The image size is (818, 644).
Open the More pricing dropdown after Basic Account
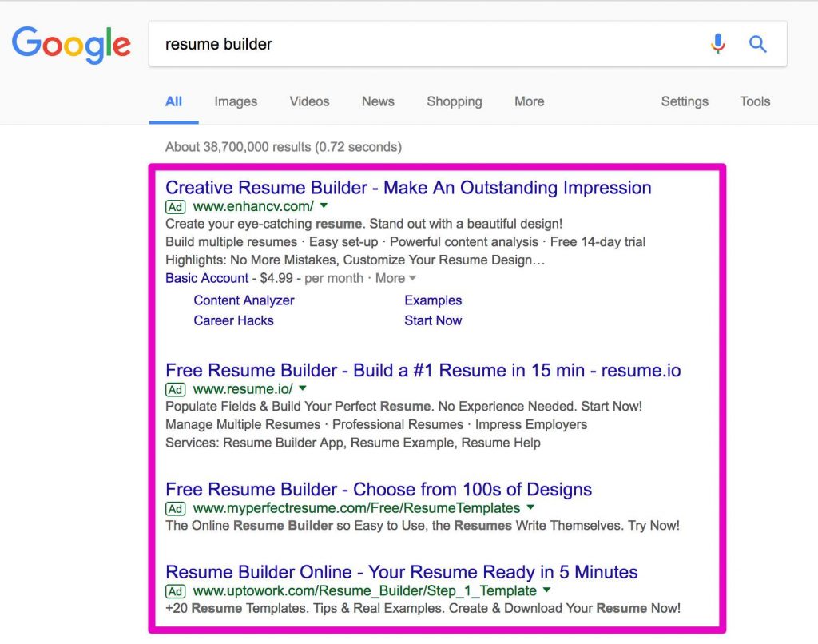point(398,278)
